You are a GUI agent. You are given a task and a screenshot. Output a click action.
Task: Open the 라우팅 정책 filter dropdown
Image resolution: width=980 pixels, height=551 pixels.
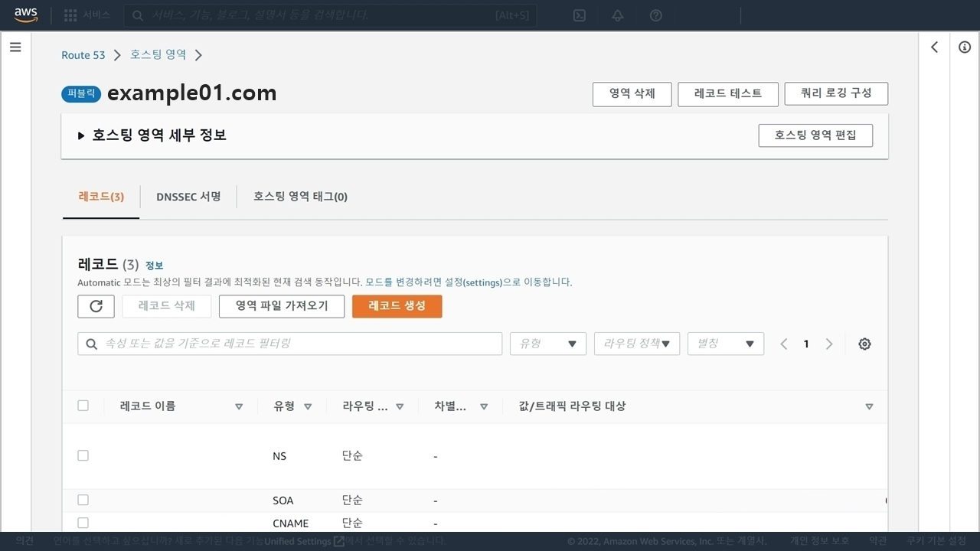click(637, 344)
